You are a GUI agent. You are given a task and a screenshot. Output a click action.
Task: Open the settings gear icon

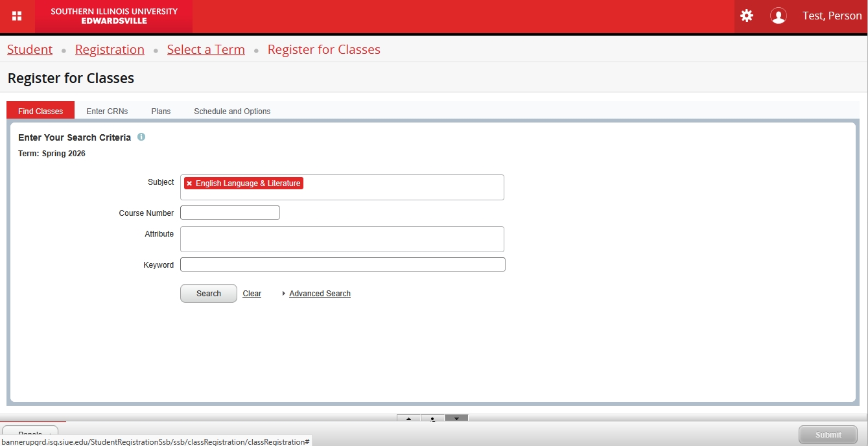click(x=747, y=16)
